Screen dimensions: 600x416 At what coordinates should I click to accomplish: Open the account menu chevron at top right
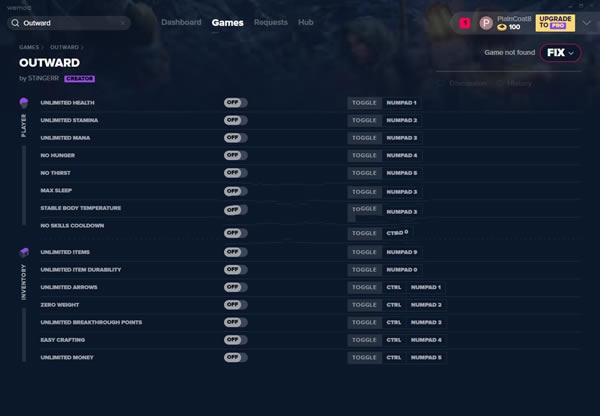point(586,22)
